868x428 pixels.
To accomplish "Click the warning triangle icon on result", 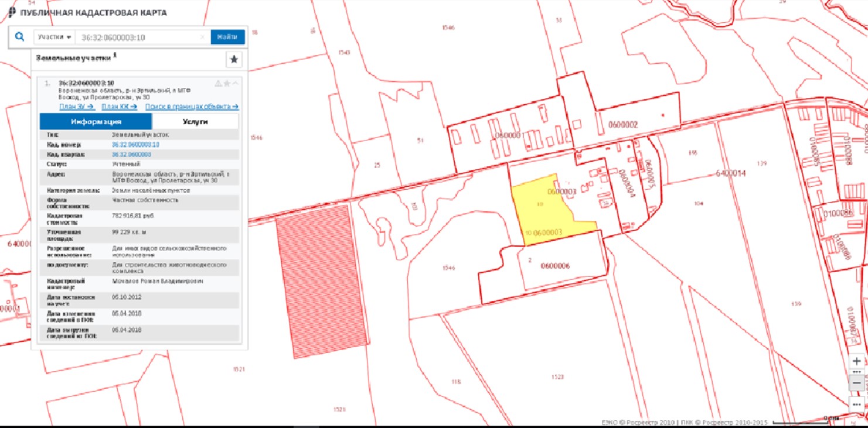I will pyautogui.click(x=218, y=83).
